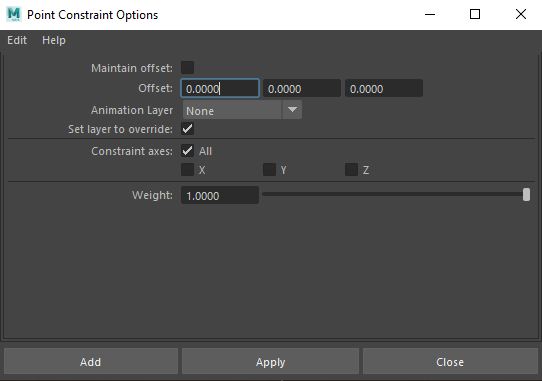Toggle the All constraint axes checkbox
Viewport: 542px width, 381px height.
(187, 151)
